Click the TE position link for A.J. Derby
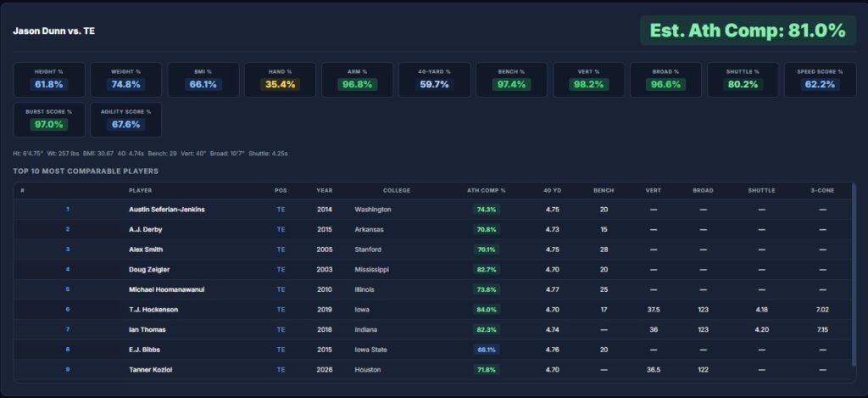The width and height of the screenshot is (868, 398). coord(281,229)
